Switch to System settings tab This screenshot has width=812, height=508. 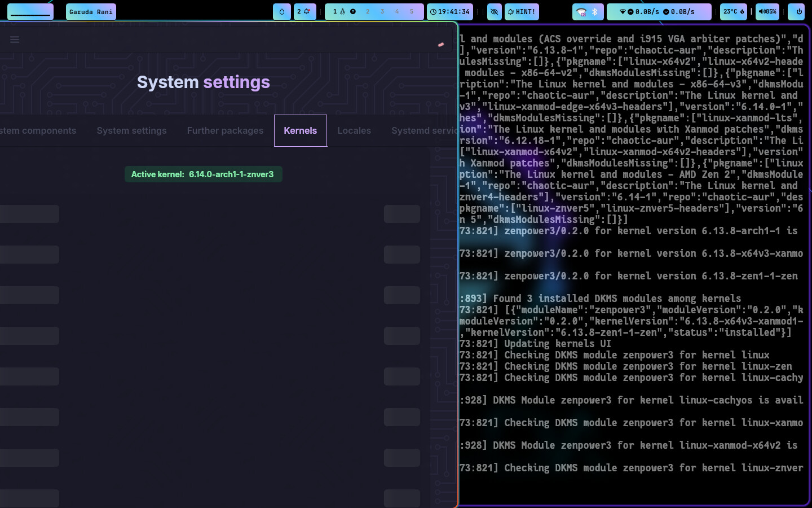coord(131,130)
